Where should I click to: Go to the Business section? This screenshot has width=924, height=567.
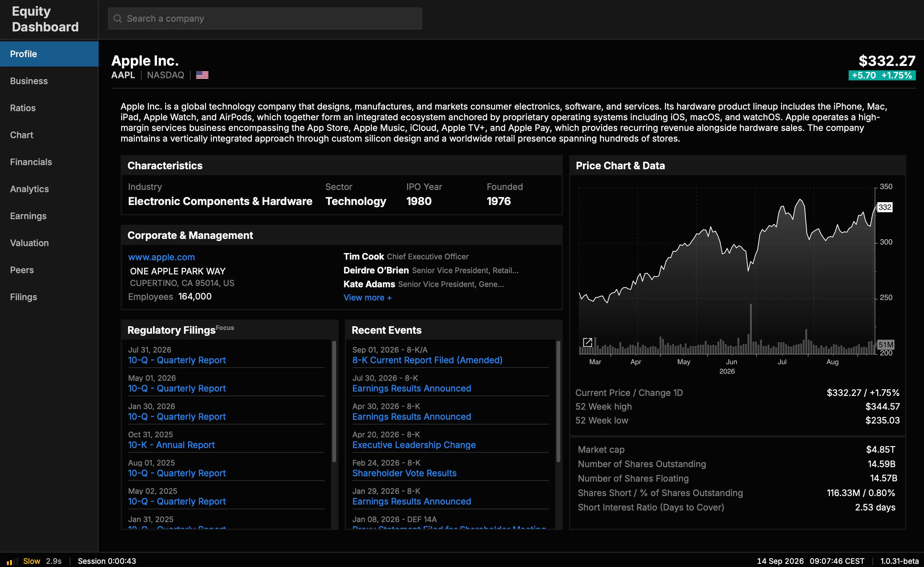click(x=49, y=81)
